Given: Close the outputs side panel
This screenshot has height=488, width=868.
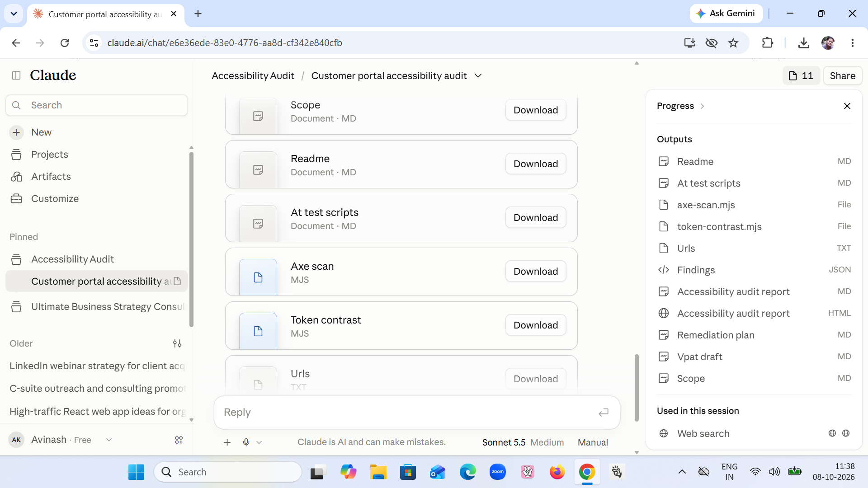Looking at the screenshot, I should pyautogui.click(x=847, y=106).
